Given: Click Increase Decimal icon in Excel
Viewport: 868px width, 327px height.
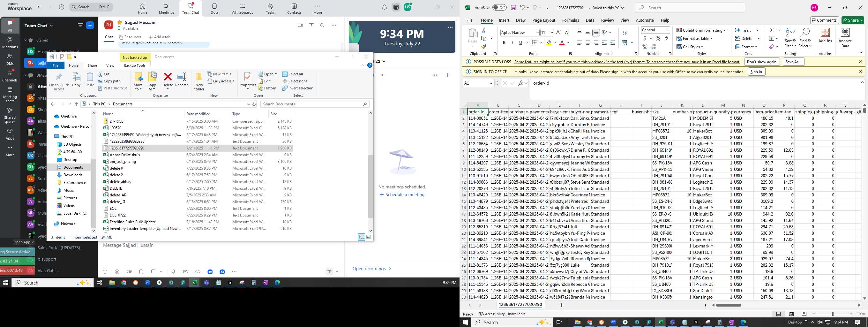Looking at the screenshot, I should point(645,47).
